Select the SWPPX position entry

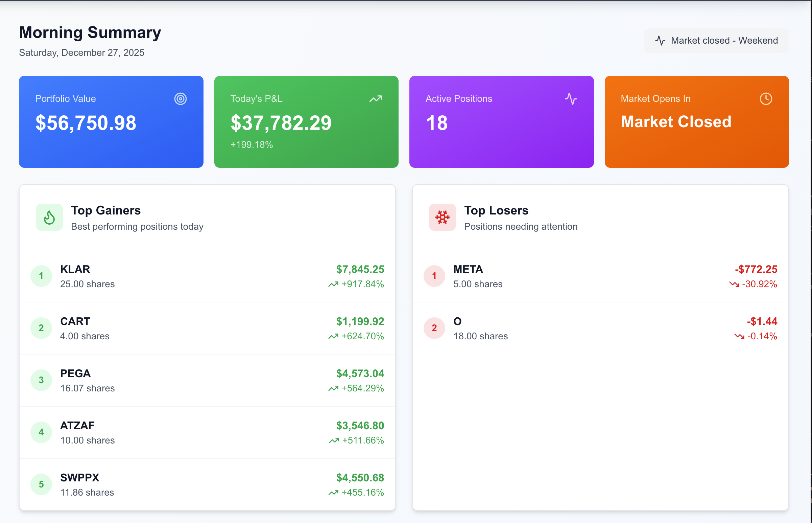pyautogui.click(x=207, y=484)
